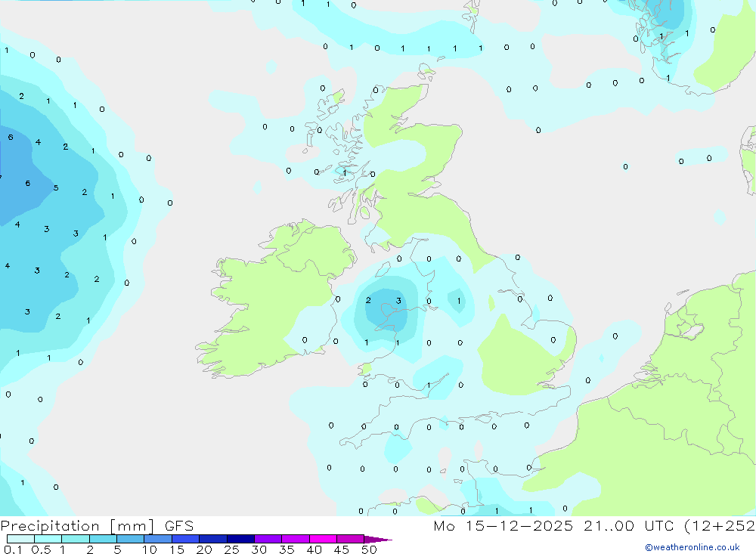Choose the 10–15 mm legend color box
This screenshot has width=756, height=554.
[158, 539]
